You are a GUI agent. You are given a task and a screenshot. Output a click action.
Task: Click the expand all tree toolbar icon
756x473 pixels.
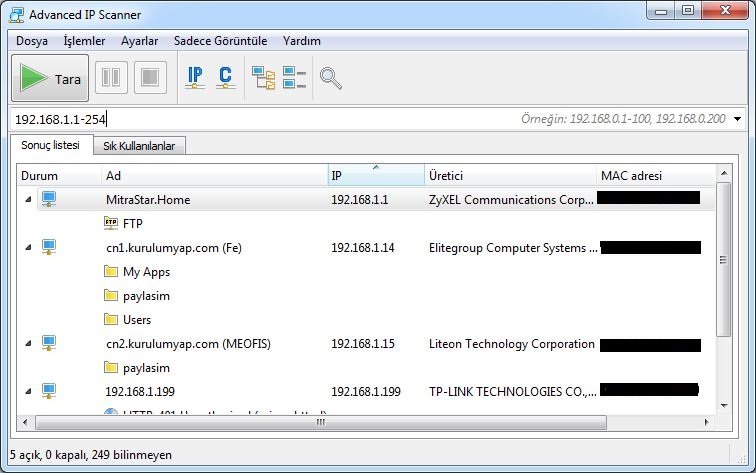point(263,78)
